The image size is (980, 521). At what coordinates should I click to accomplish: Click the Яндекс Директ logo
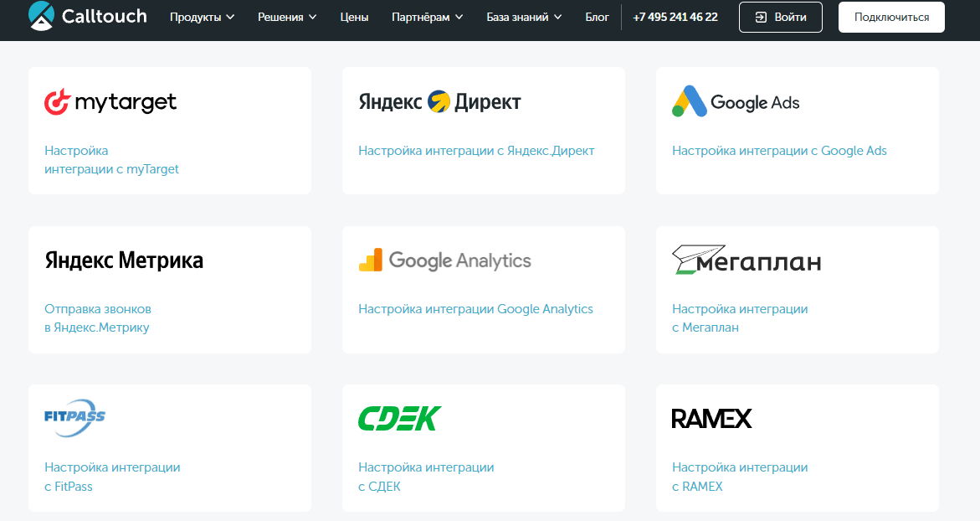[x=439, y=101]
